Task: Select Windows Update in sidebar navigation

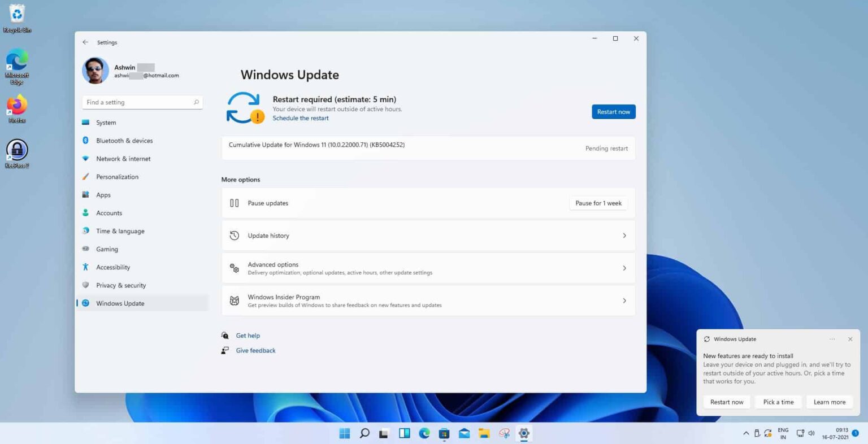Action: 120,303
